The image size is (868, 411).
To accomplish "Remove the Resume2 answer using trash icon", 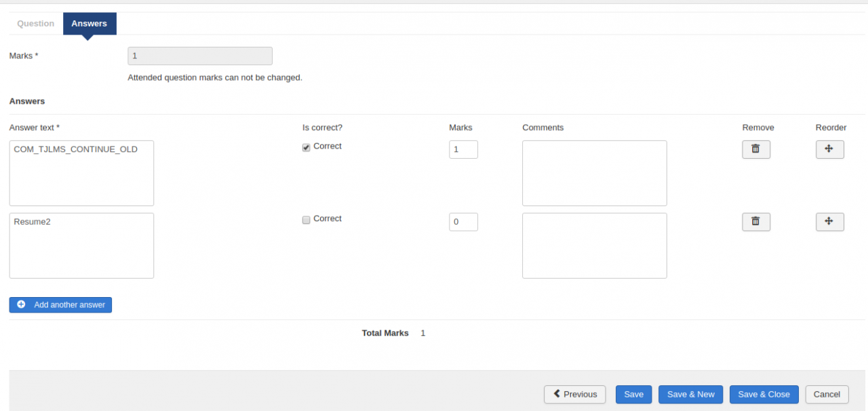I will tap(755, 222).
